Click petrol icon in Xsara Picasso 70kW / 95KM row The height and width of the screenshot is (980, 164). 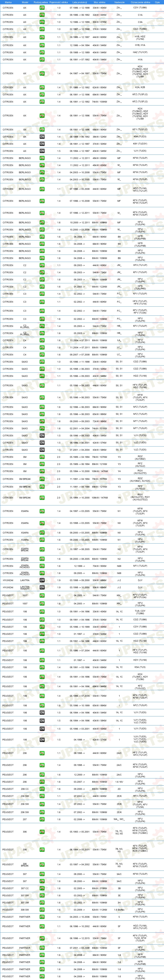(42, 566)
